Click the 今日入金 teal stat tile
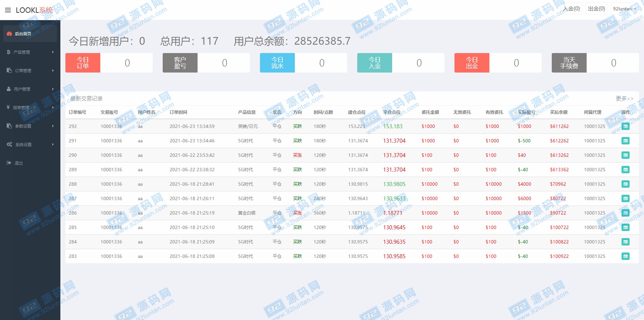 click(x=375, y=63)
